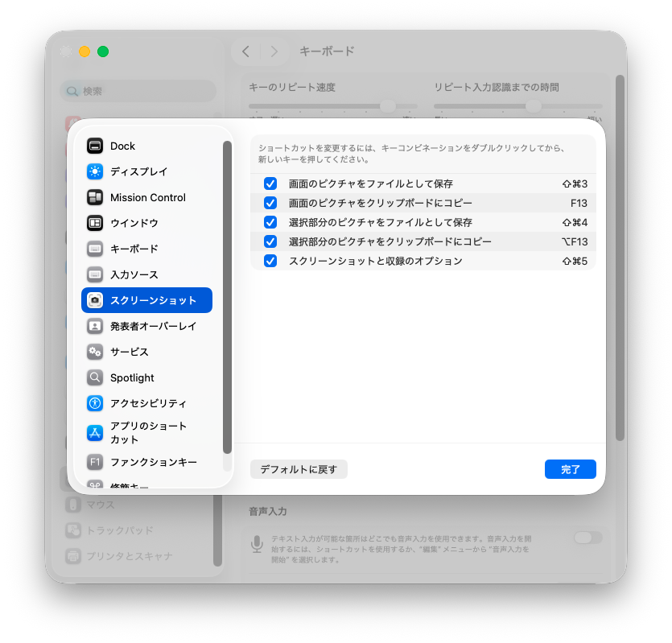Select the アクセシビリティ icon

(95, 403)
